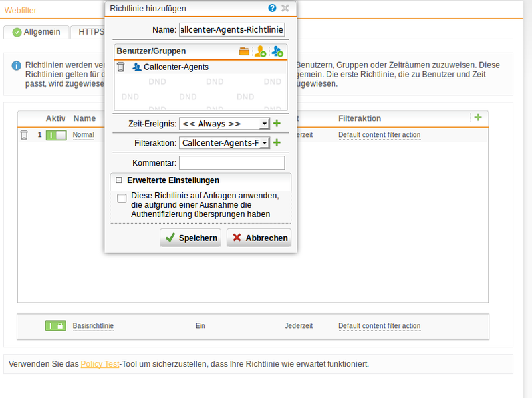The width and height of the screenshot is (532, 398).
Task: Click the locked Basisrichtlinie toggle
Action: tap(55, 325)
